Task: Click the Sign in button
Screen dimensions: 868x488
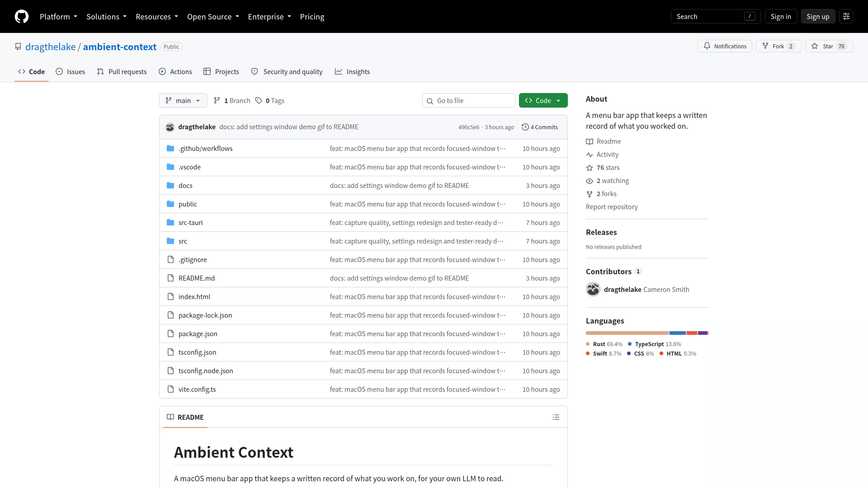Action: pyautogui.click(x=781, y=17)
